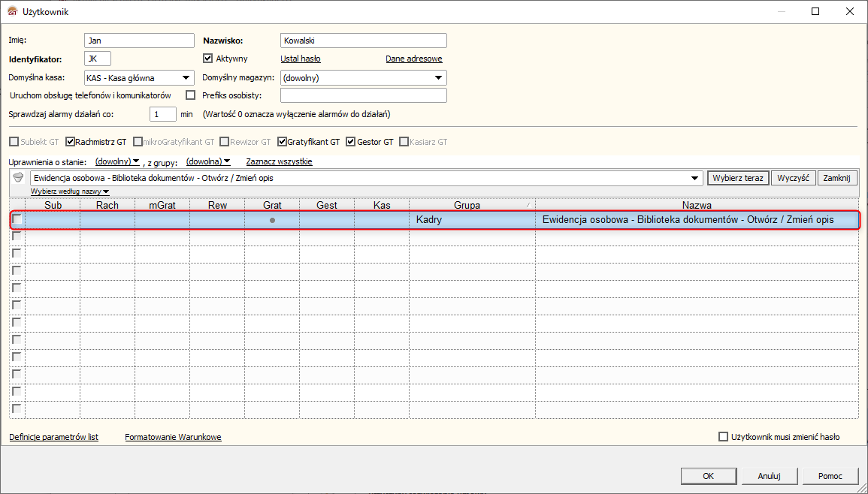The height and width of the screenshot is (494, 868).
Task: Sort by the Grupa column header
Action: (472, 205)
